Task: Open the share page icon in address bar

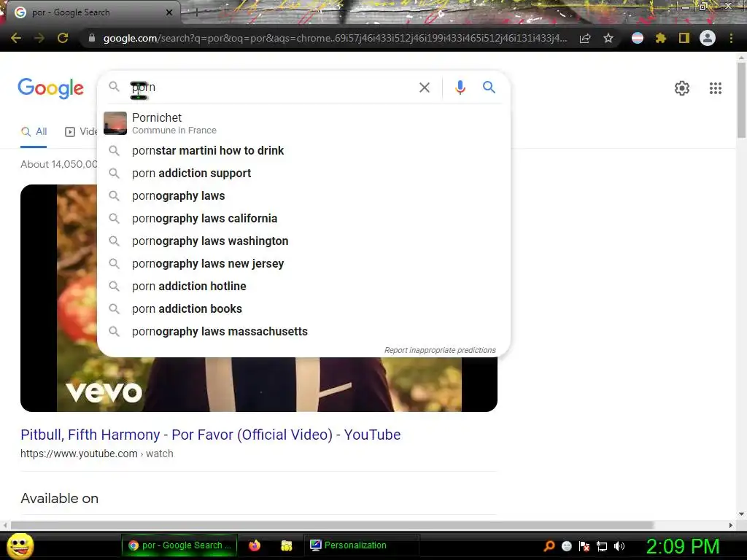Action: tap(585, 38)
